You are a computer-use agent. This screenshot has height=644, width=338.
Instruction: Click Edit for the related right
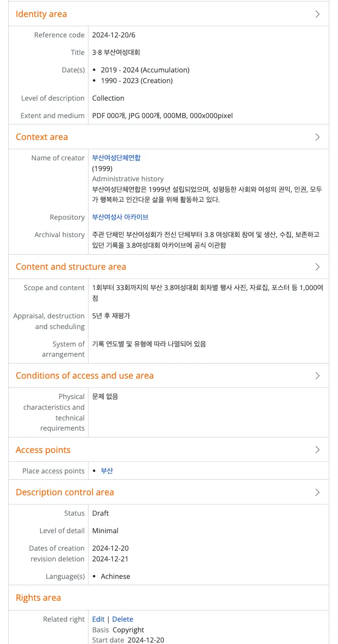coord(98,619)
